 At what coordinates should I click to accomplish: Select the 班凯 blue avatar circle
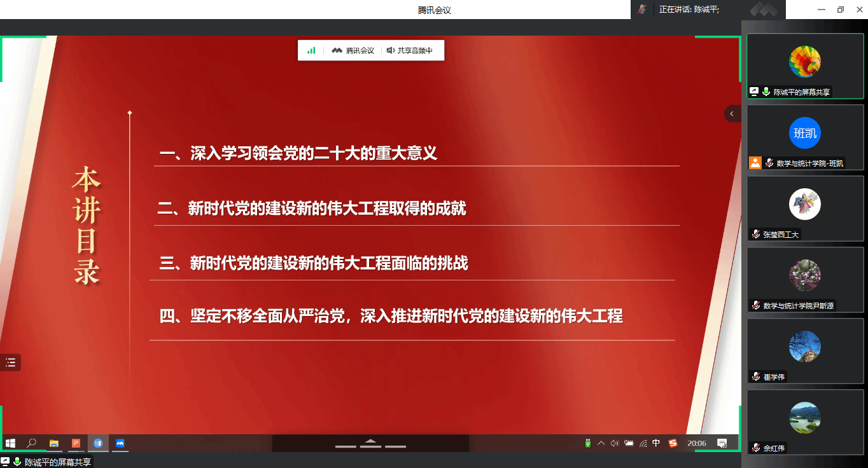[x=805, y=133]
